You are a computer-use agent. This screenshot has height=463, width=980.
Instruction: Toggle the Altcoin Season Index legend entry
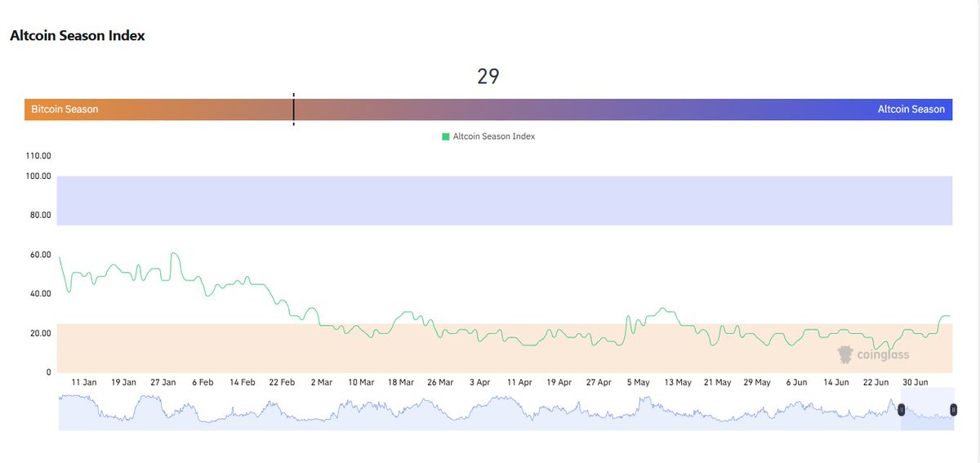(488, 136)
